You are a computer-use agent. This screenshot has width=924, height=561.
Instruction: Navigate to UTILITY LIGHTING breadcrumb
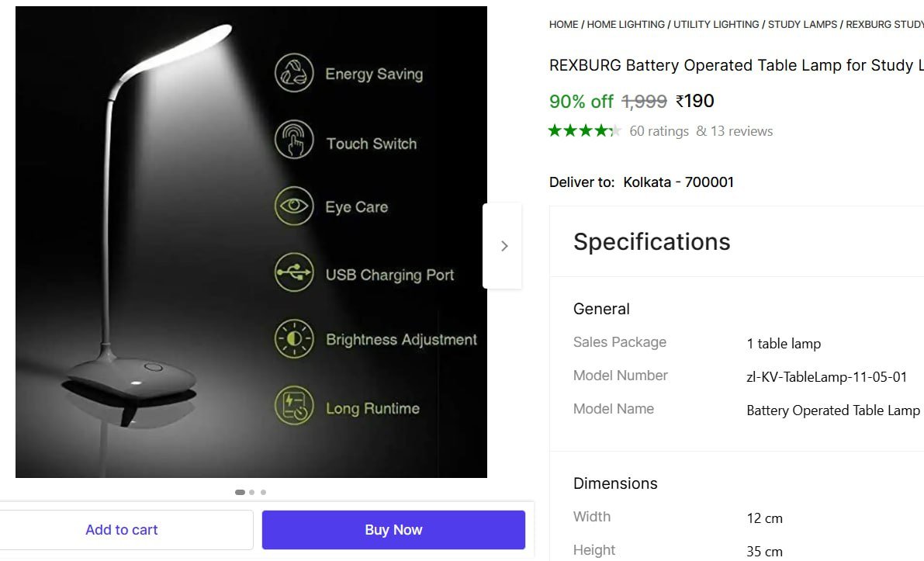[716, 25]
